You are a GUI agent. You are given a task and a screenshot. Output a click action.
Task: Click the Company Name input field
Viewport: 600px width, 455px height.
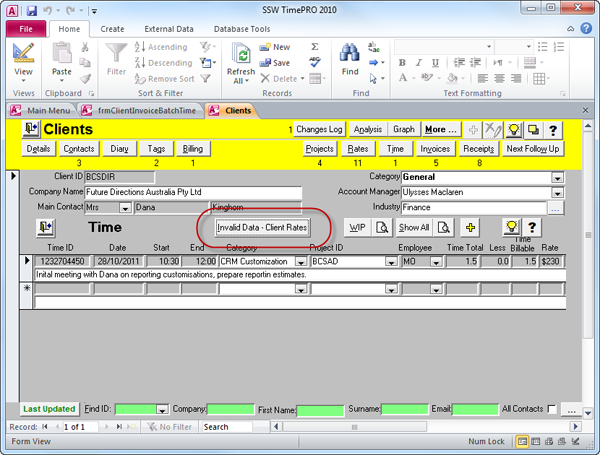pyautogui.click(x=194, y=193)
